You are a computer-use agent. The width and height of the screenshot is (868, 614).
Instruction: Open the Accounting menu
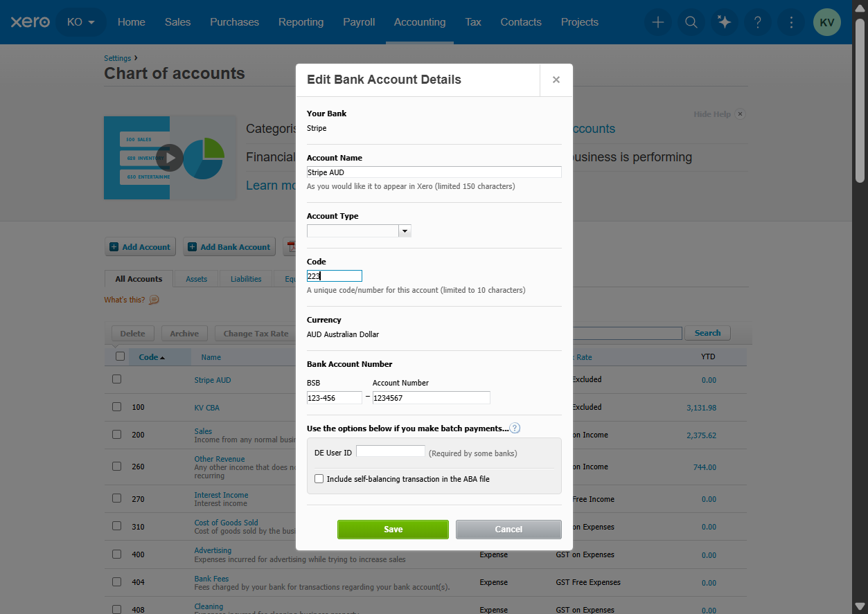click(x=420, y=22)
